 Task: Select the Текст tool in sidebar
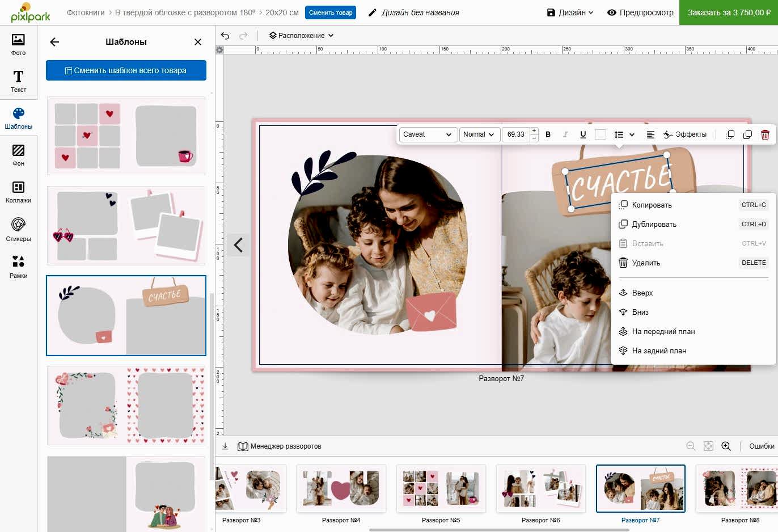coord(18,81)
